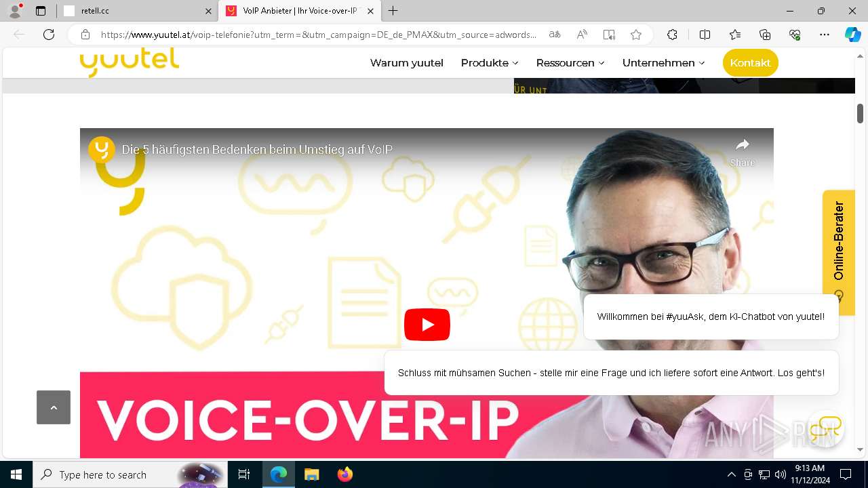
Task: Click the browser profile avatar icon
Action: point(15,11)
